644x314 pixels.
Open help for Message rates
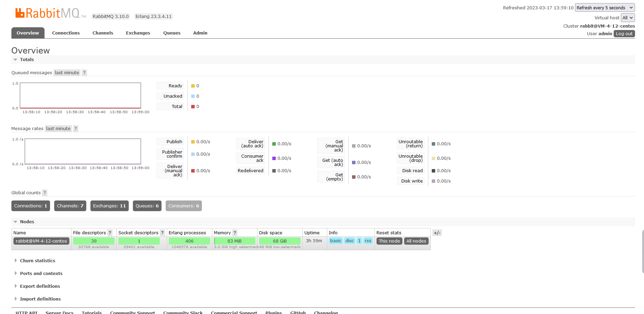point(76,128)
